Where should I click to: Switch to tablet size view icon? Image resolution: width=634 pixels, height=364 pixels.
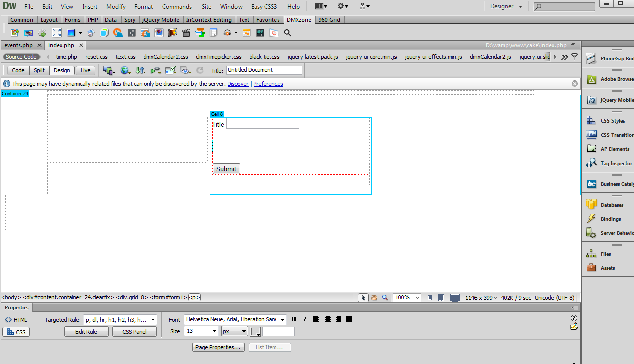pos(441,298)
